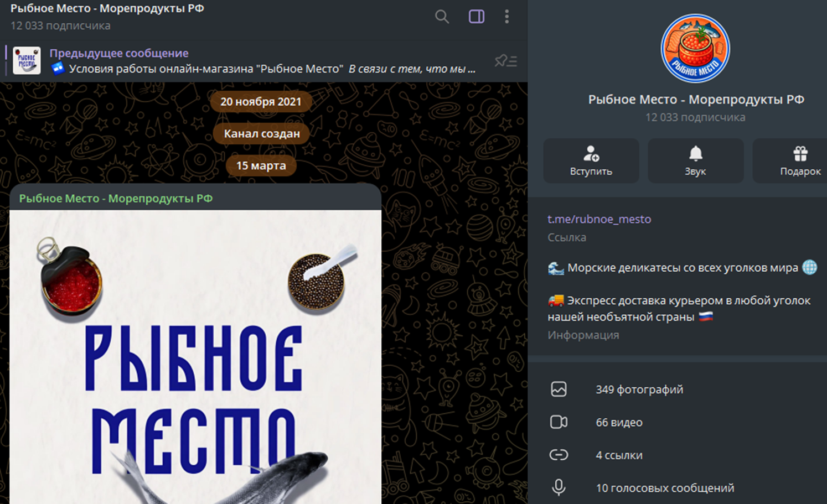This screenshot has height=504, width=827.
Task: Click the channel title in chat header
Action: (107, 9)
